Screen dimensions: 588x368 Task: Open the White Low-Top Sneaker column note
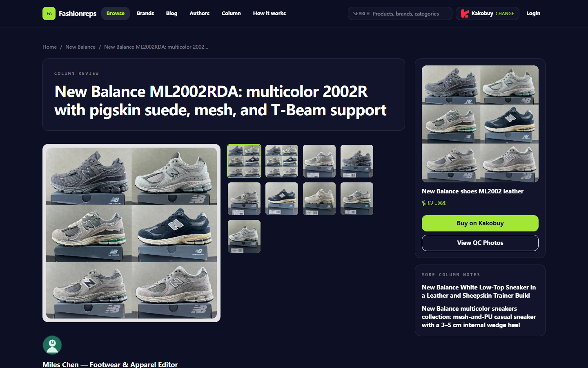pos(479,292)
